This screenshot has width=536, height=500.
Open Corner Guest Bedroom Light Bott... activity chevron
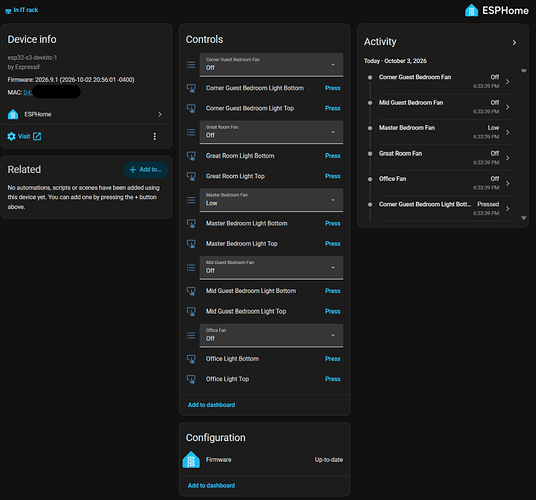508,208
